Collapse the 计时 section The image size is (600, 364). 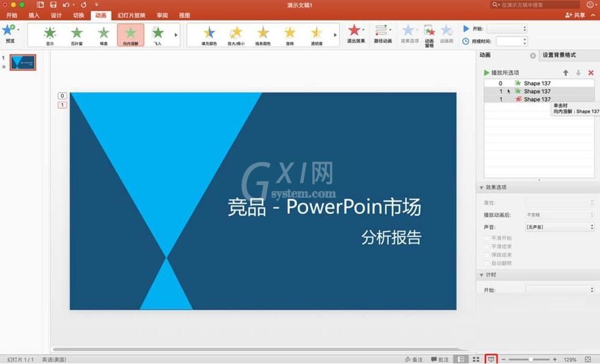481,275
